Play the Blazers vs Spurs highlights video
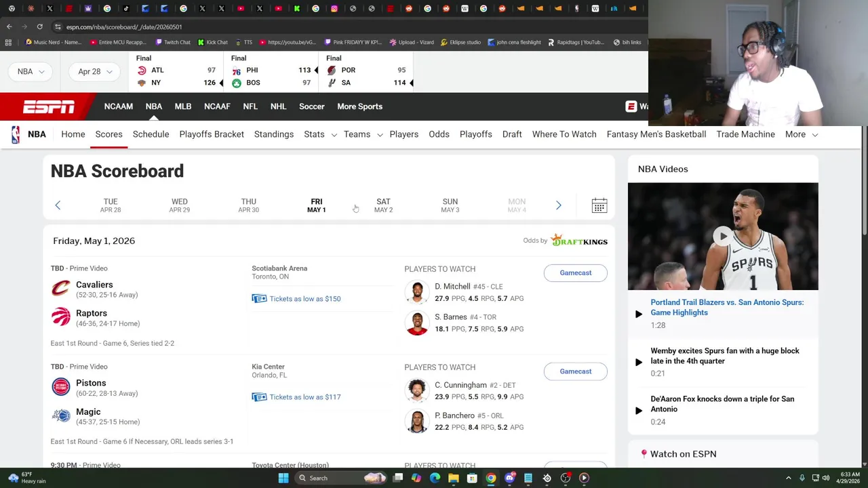This screenshot has width=868, height=488. pos(638,314)
